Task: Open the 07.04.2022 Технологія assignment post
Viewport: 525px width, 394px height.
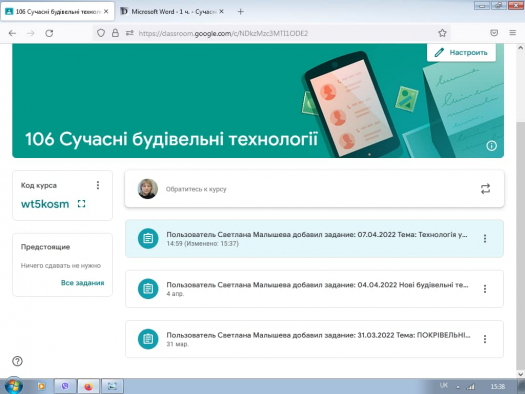Action: tap(314, 239)
